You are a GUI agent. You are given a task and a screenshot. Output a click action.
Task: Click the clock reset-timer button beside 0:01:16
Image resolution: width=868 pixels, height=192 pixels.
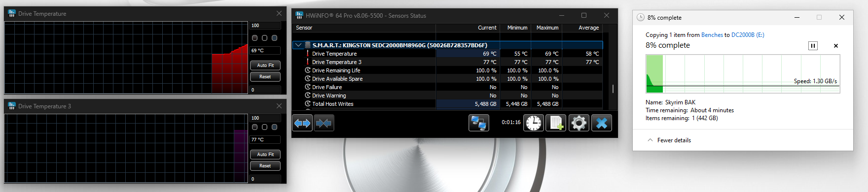point(533,123)
